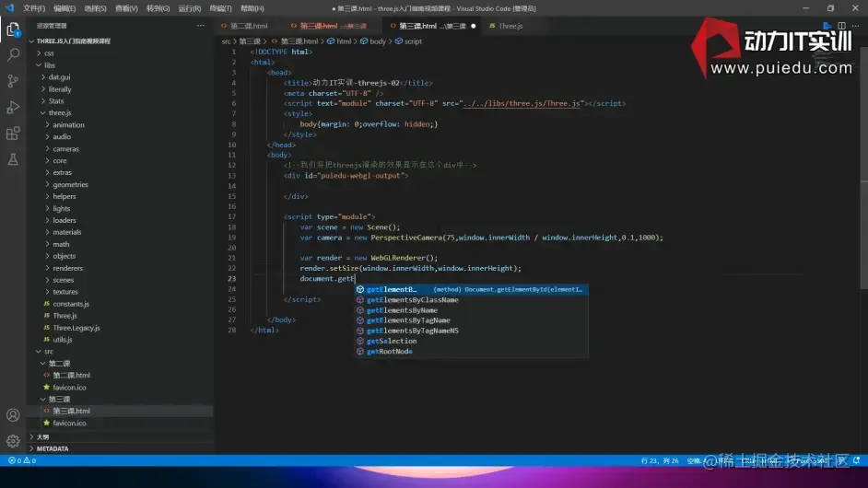The image size is (868, 488).
Task: Open favicon.ico under 第三课 folder
Action: (x=68, y=423)
